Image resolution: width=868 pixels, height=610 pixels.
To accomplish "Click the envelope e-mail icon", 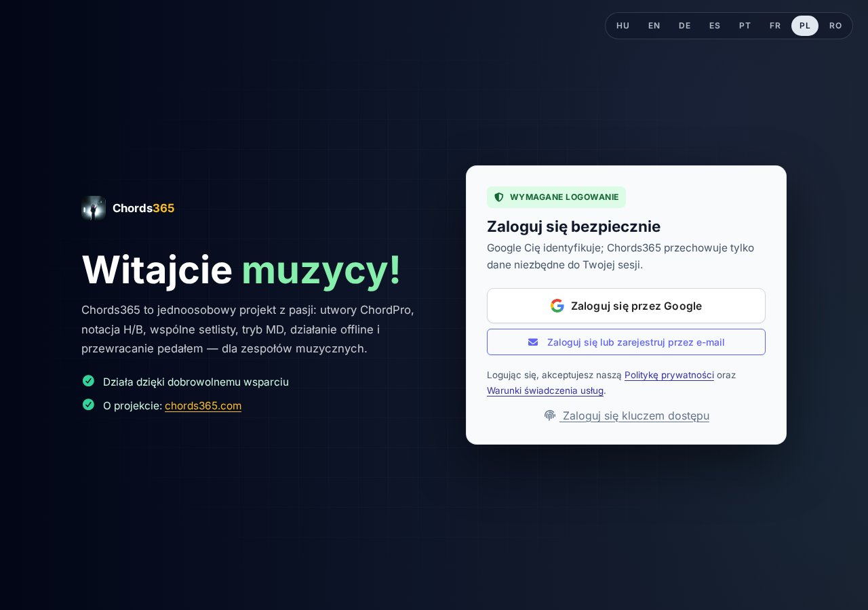I will (x=533, y=342).
